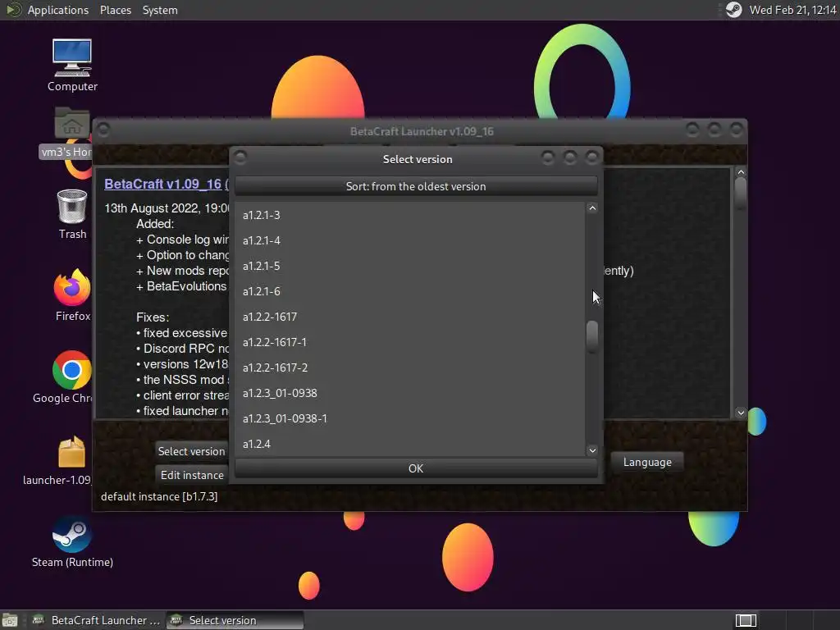This screenshot has height=630, width=840.
Task: Open the System menu
Action: coord(160,10)
